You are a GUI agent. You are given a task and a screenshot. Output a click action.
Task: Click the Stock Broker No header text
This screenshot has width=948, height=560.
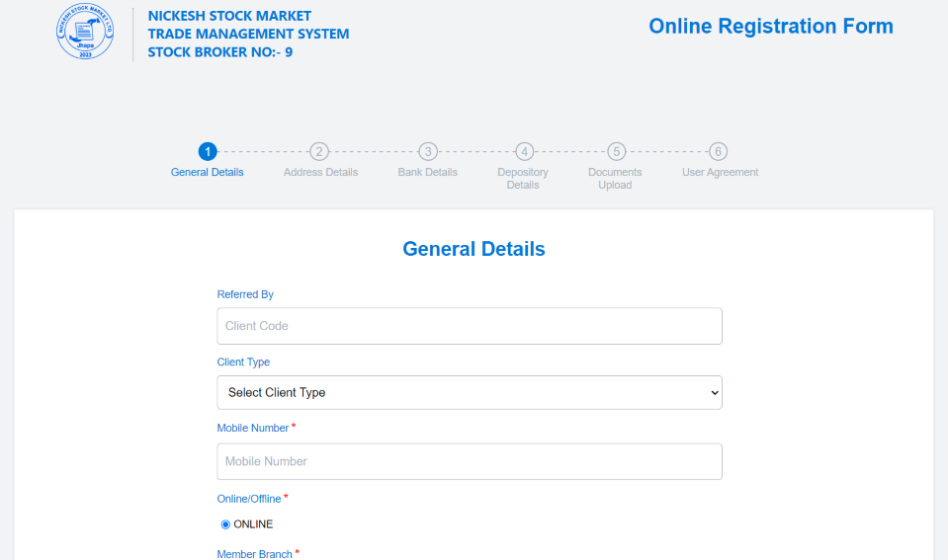(219, 52)
